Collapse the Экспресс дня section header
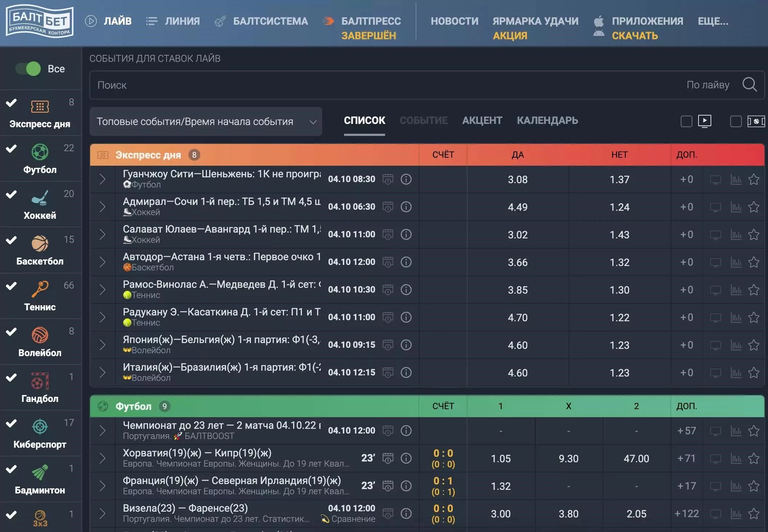This screenshot has width=768, height=532. pyautogui.click(x=255, y=155)
